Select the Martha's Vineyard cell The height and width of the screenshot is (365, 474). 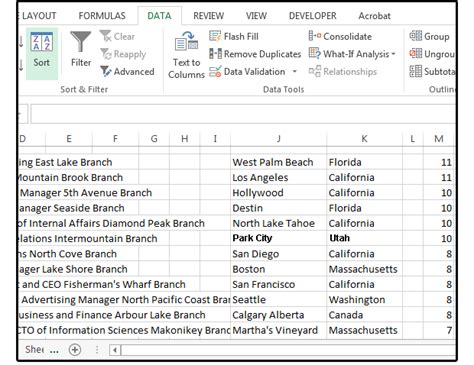(x=278, y=330)
